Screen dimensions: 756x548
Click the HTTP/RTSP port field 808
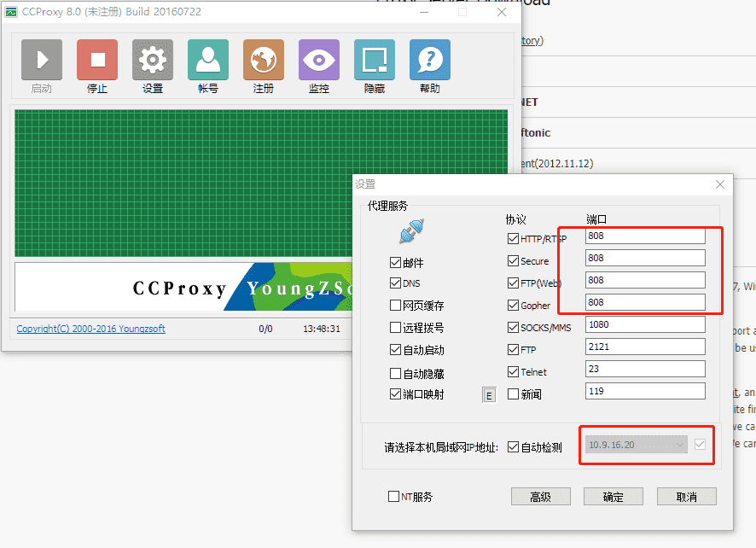[x=645, y=236]
